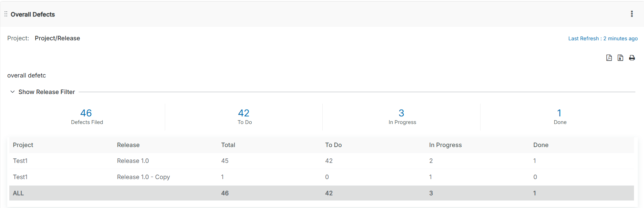Screen dimensions: 644x208
Task: Click the In Progress column header
Action: click(x=445, y=145)
